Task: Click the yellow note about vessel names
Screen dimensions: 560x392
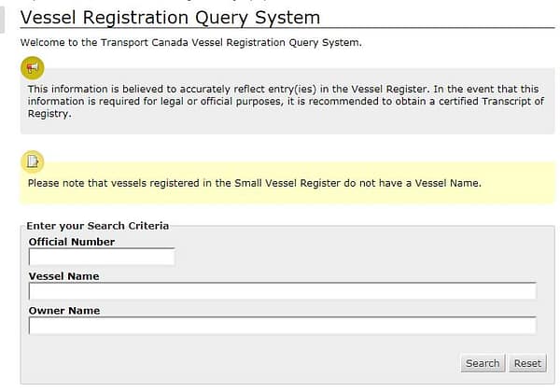Action: click(254, 183)
